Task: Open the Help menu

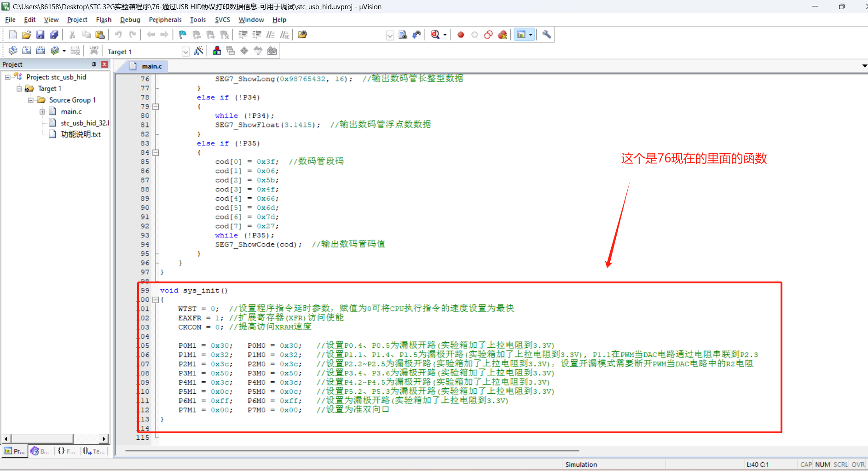Action: (x=279, y=20)
